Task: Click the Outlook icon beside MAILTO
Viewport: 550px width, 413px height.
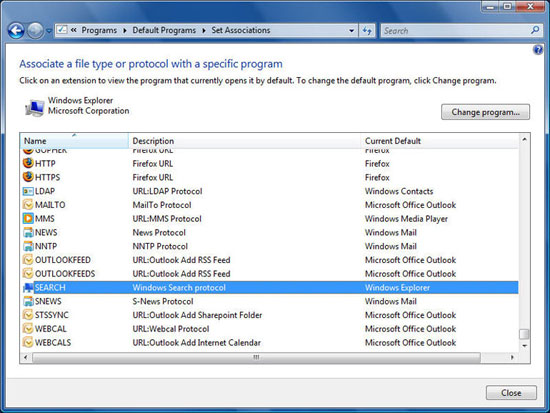Action: pos(28,205)
